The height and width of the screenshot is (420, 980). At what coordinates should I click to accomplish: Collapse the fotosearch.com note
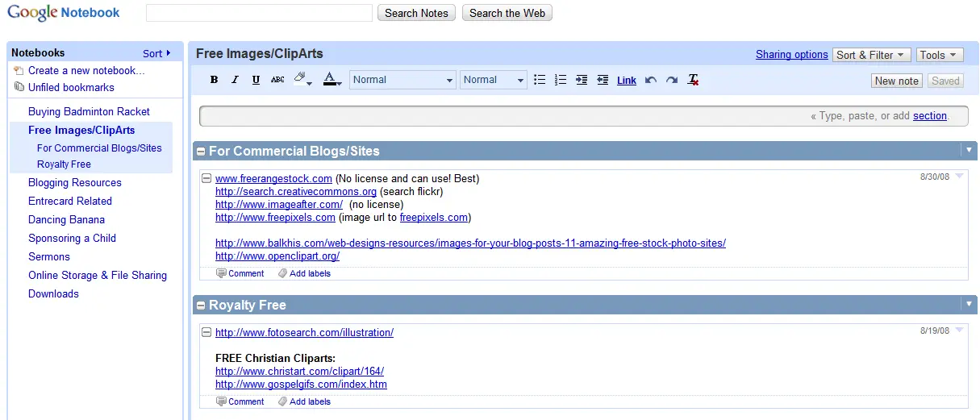(206, 332)
